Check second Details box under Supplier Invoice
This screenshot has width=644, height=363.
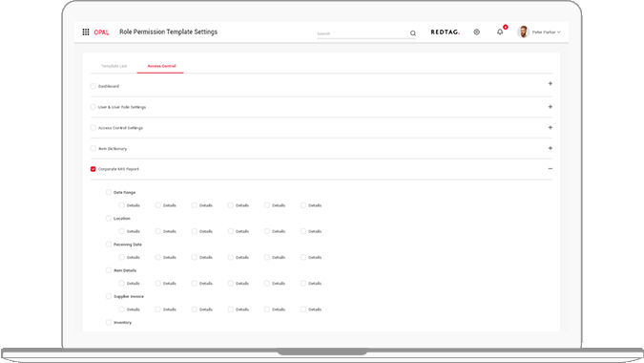(x=157, y=310)
